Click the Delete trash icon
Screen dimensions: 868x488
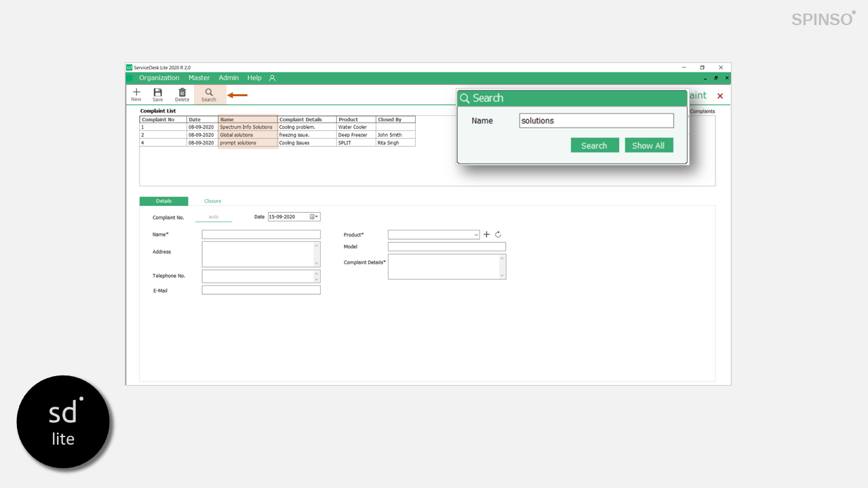[182, 94]
